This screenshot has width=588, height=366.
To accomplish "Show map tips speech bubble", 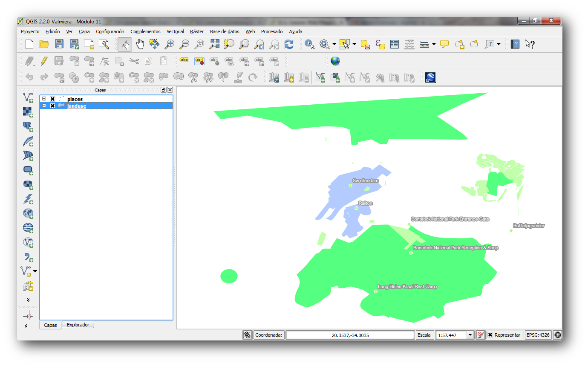I will (444, 44).
